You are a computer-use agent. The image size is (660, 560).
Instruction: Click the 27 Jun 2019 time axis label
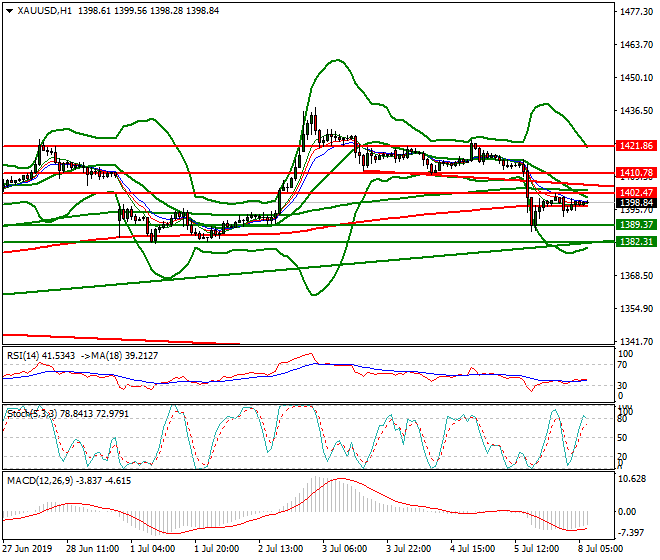(x=28, y=549)
